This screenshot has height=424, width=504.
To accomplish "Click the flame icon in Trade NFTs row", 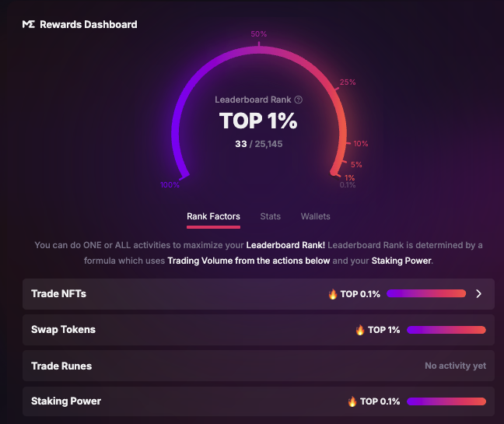I will pos(333,294).
